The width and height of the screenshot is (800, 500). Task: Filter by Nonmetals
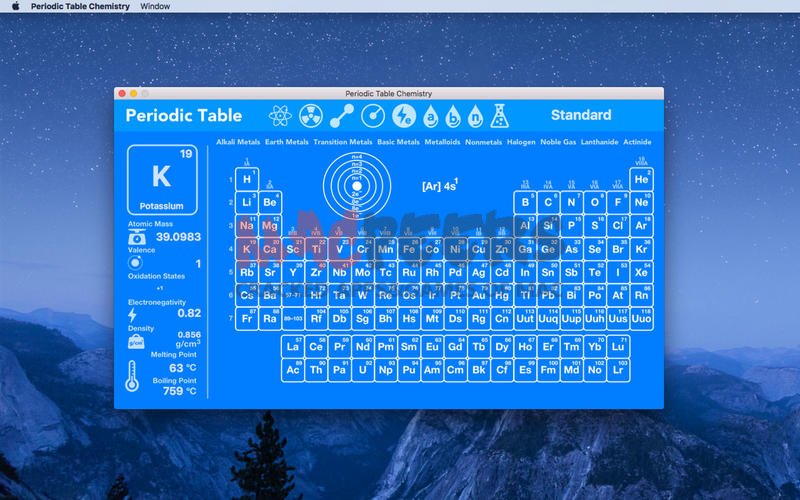484,142
